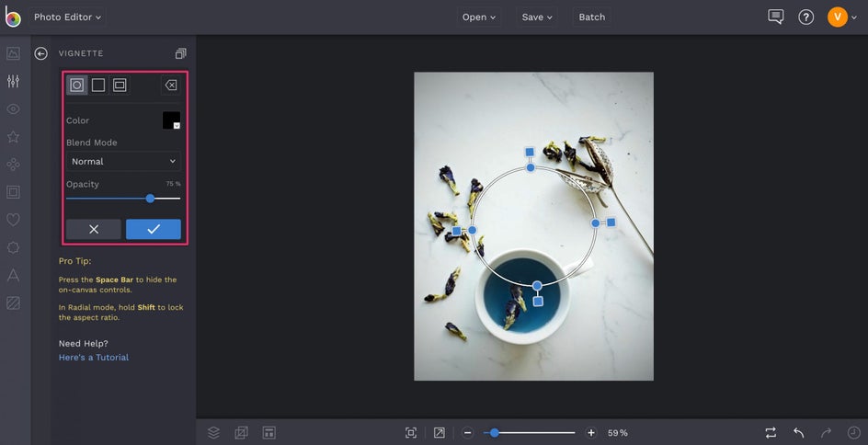This screenshot has width=868, height=445.
Task: Open the Overlays heart sidebar icon
Action: coord(13,220)
